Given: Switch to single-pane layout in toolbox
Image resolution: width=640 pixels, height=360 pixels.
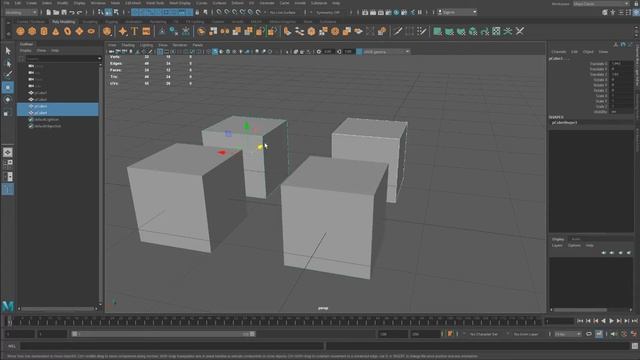Looking at the screenshot, I should point(8,152).
